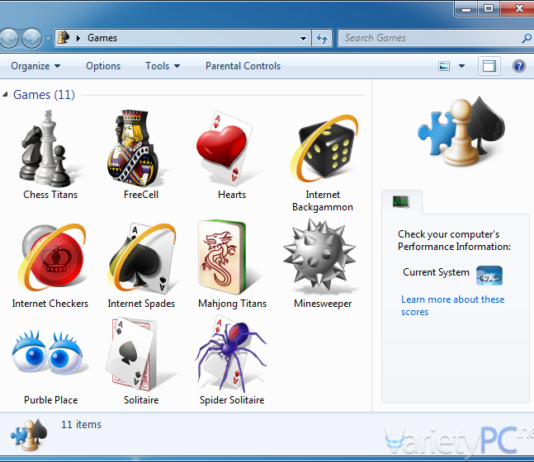
Task: Click the 11 items status text
Action: [81, 425]
